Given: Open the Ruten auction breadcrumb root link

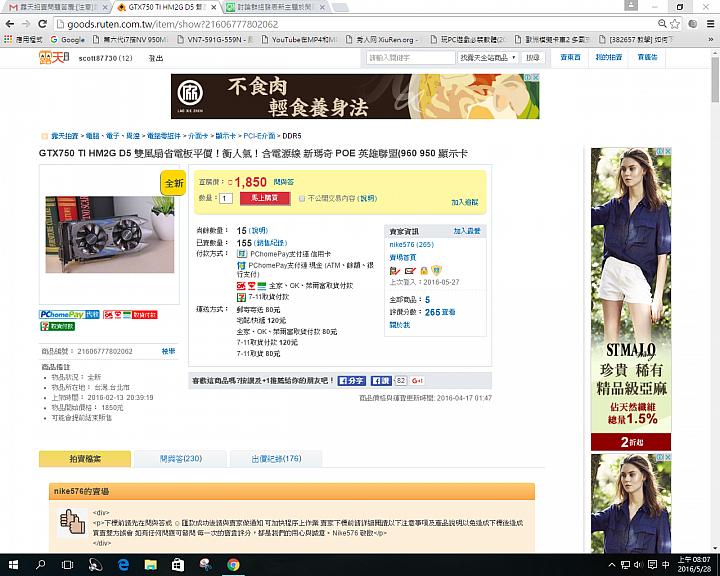Looking at the screenshot, I should pos(64,136).
